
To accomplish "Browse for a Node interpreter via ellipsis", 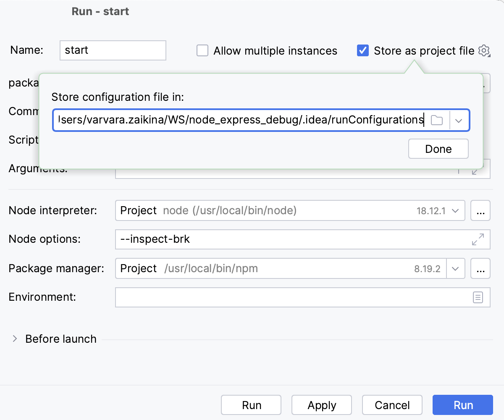I will [x=480, y=210].
